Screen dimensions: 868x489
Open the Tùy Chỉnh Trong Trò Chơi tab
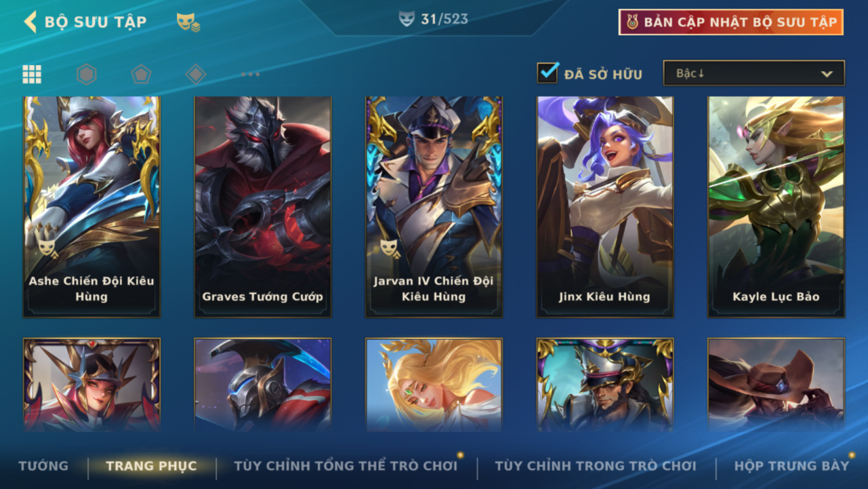point(596,466)
